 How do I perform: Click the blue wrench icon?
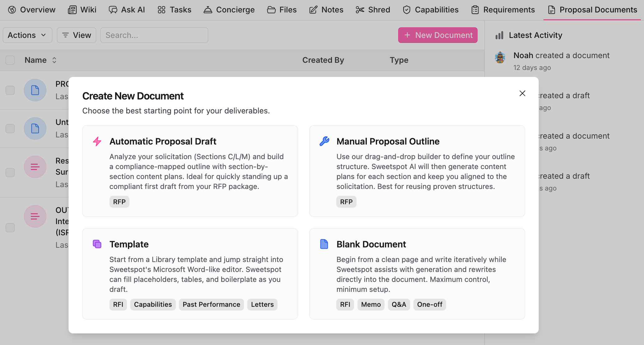click(324, 141)
